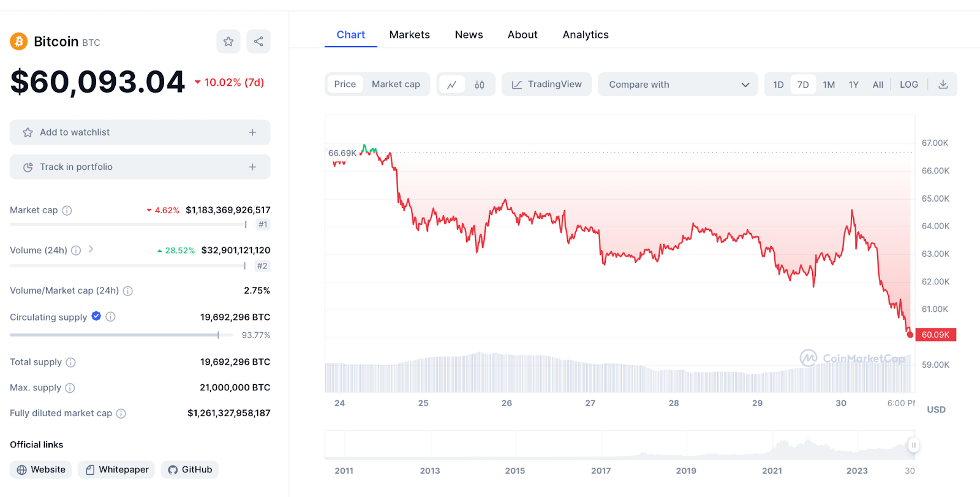This screenshot has width=980, height=497.
Task: Click Track in portfolio button
Action: point(140,167)
